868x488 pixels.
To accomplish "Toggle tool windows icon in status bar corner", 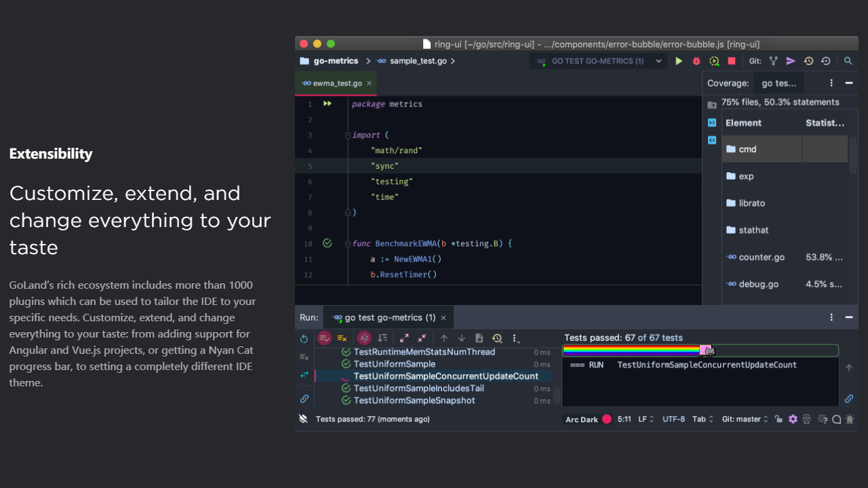I will 303,419.
